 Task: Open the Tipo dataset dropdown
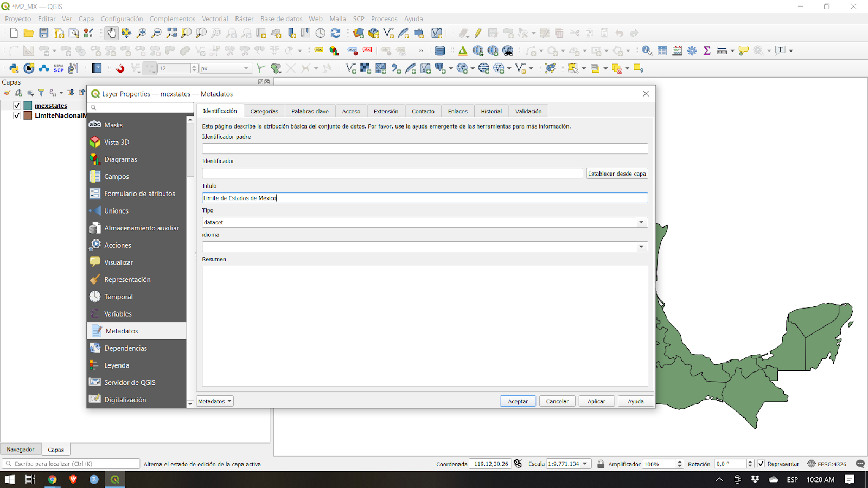(x=425, y=222)
